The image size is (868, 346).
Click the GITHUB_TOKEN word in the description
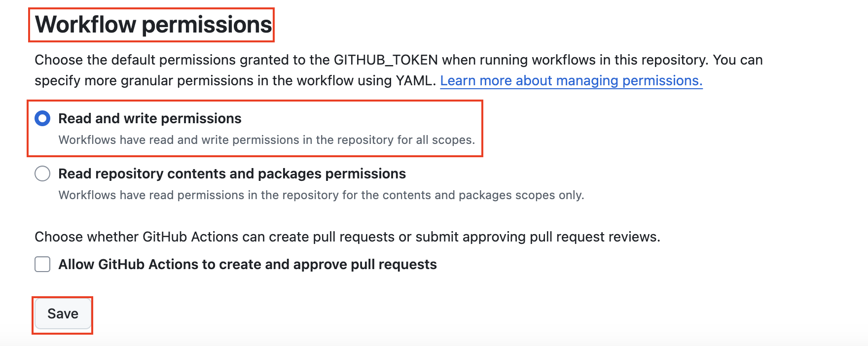click(x=386, y=60)
